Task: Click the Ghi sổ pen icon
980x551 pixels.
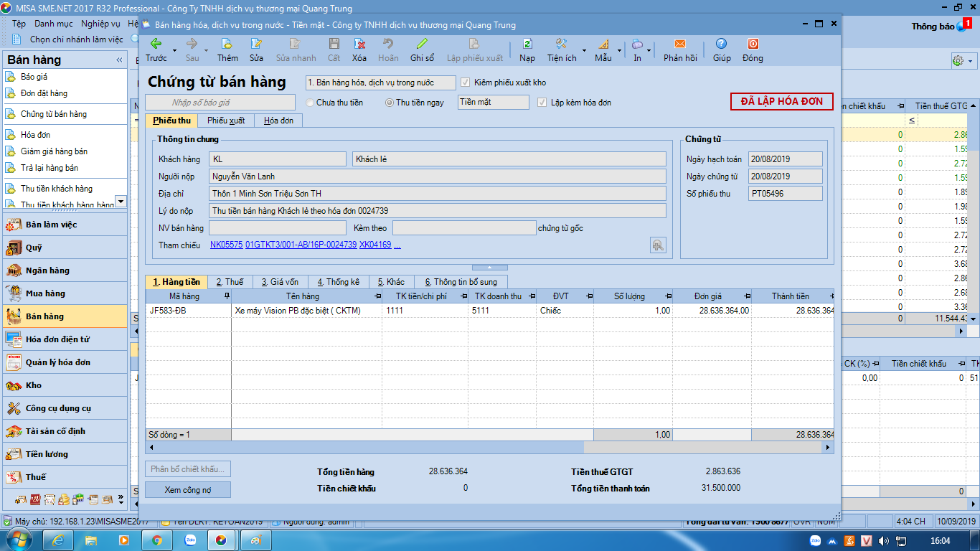Action: (x=422, y=44)
